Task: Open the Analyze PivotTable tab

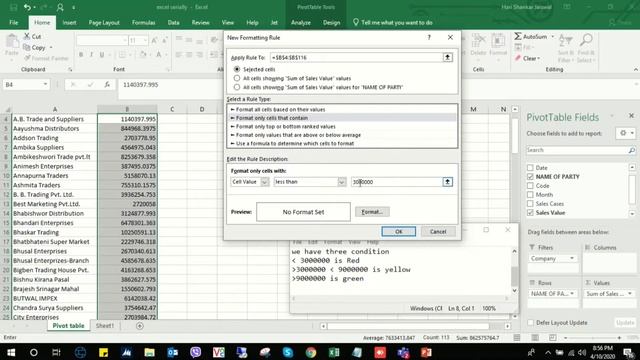Action: point(301,22)
